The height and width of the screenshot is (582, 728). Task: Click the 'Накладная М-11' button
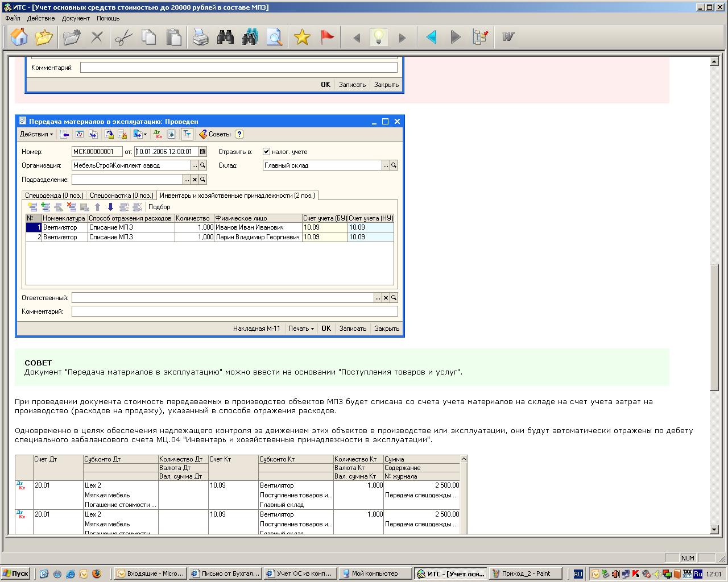[x=257, y=329]
